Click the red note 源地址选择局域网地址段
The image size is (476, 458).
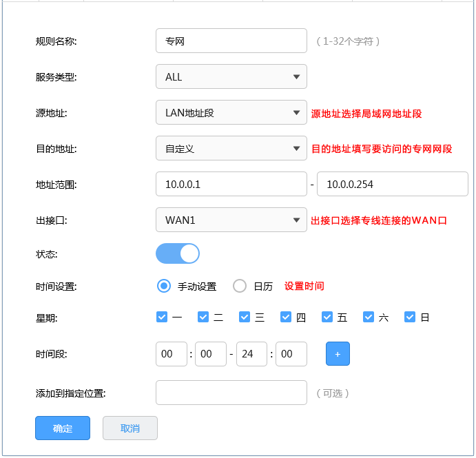tap(366, 114)
